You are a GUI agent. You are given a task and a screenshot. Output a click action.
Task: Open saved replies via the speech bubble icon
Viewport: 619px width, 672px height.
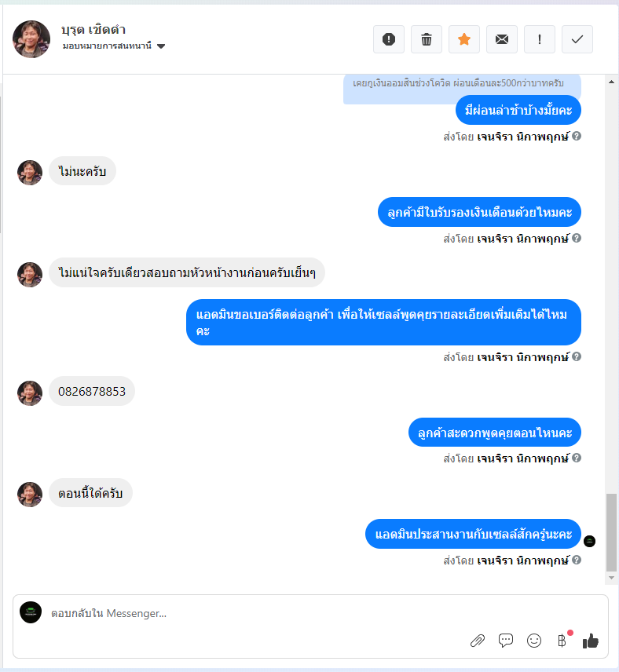tap(506, 641)
